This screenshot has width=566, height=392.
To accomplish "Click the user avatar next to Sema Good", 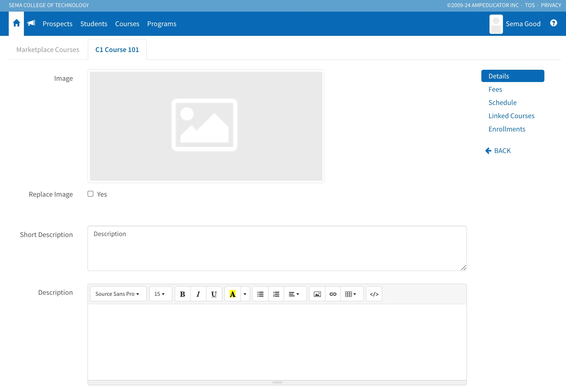I will tap(496, 24).
